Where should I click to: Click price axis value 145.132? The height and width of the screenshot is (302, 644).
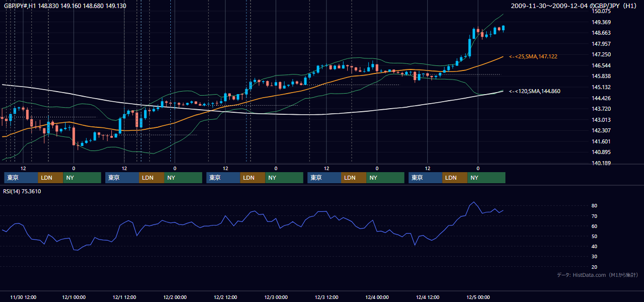click(601, 87)
